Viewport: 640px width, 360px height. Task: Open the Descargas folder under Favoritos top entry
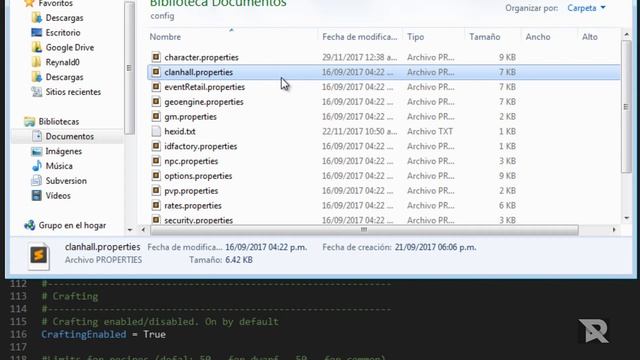(64, 18)
